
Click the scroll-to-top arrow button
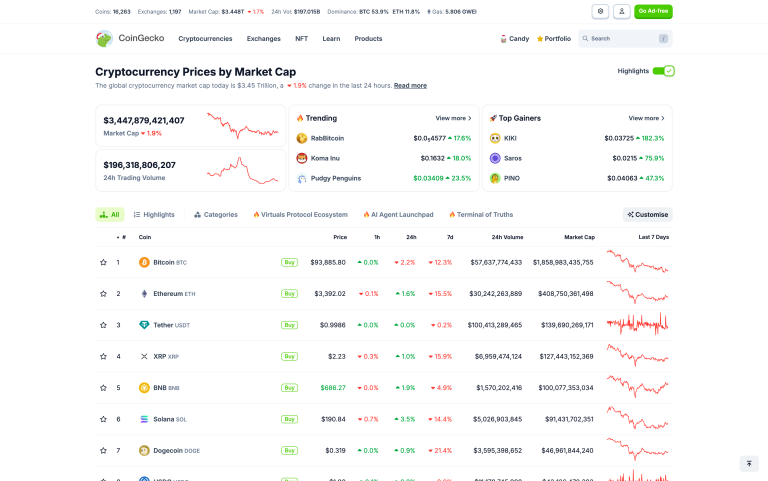coord(749,463)
